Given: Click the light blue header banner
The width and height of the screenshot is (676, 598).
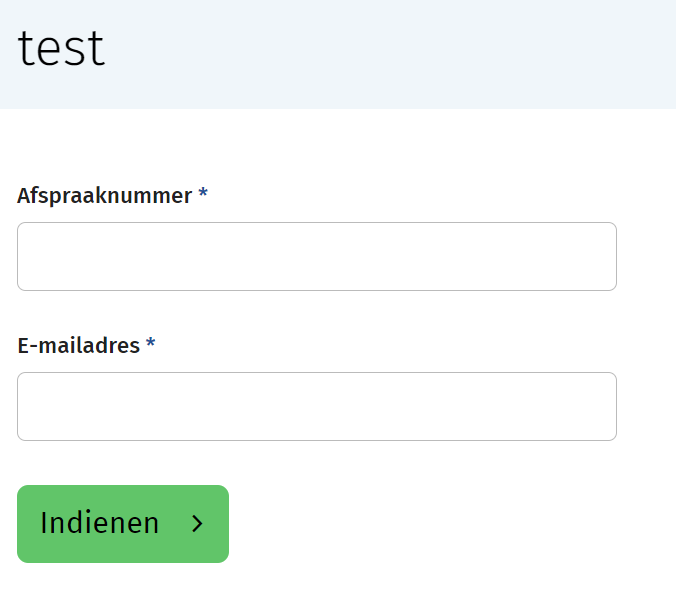Looking at the screenshot, I should pos(400,54).
